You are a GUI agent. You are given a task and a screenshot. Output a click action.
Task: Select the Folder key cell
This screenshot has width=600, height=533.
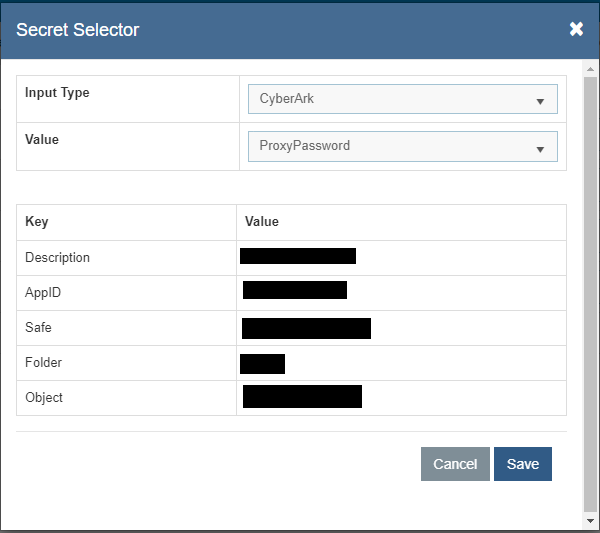pyautogui.click(x=44, y=362)
